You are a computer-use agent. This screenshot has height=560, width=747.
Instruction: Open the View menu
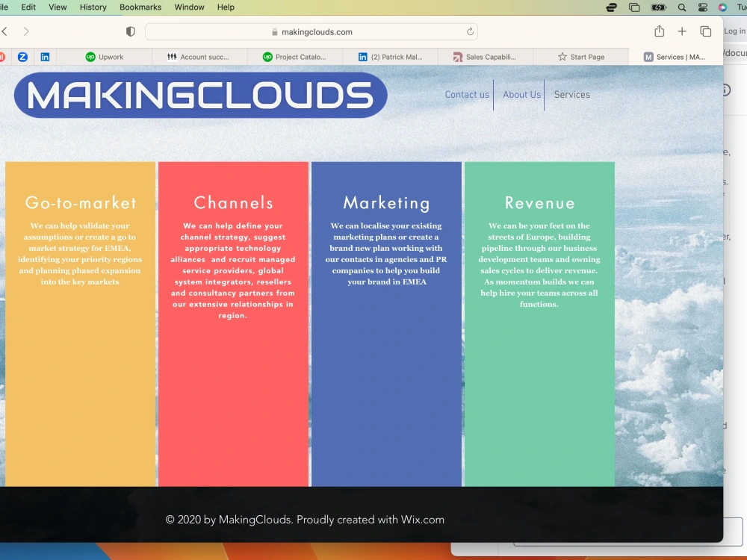click(x=58, y=7)
